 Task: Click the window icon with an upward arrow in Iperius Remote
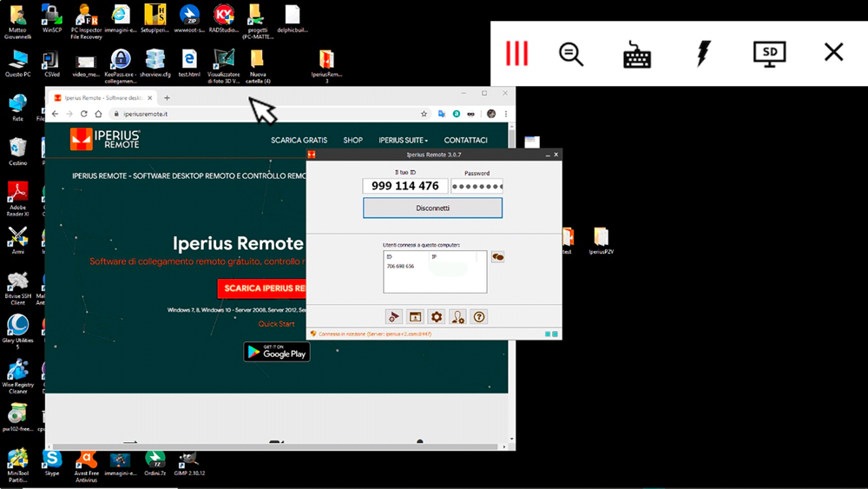415,317
